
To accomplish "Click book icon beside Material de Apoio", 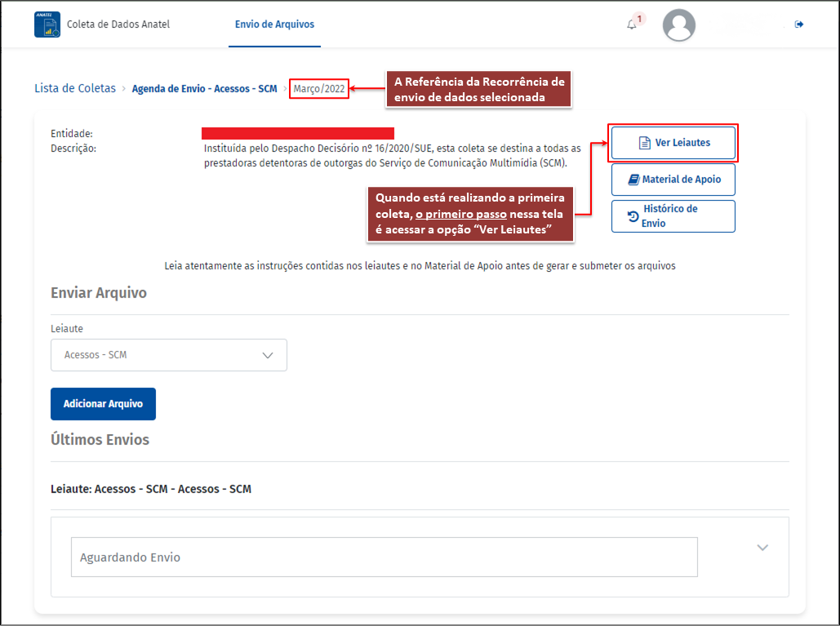I will 633,180.
